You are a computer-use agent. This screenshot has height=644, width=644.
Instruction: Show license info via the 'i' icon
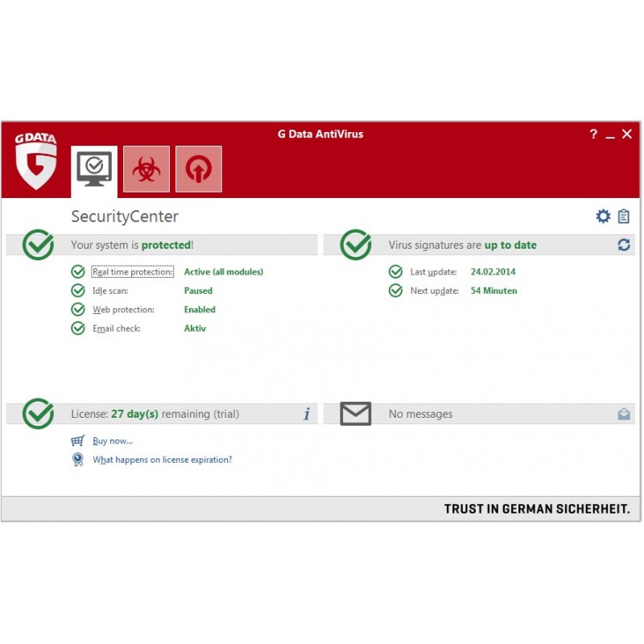pyautogui.click(x=307, y=414)
